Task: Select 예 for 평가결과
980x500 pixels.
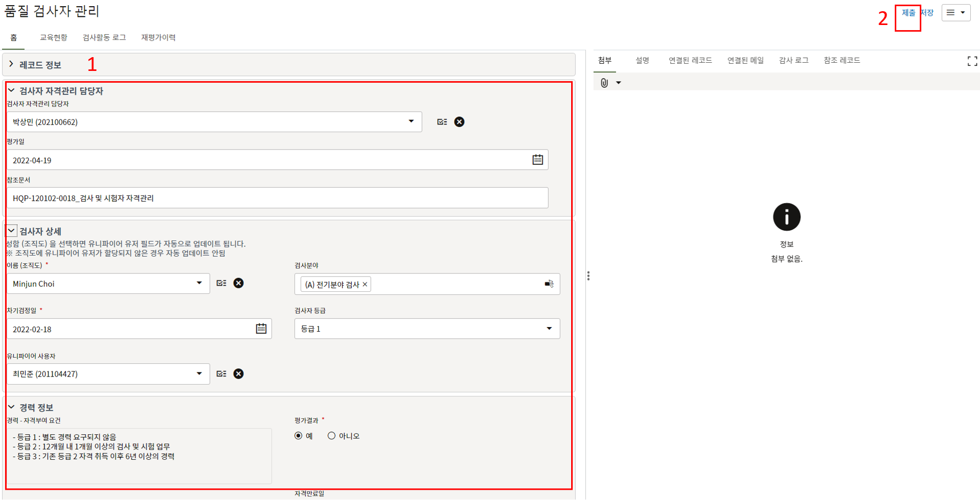Action: pyautogui.click(x=299, y=436)
